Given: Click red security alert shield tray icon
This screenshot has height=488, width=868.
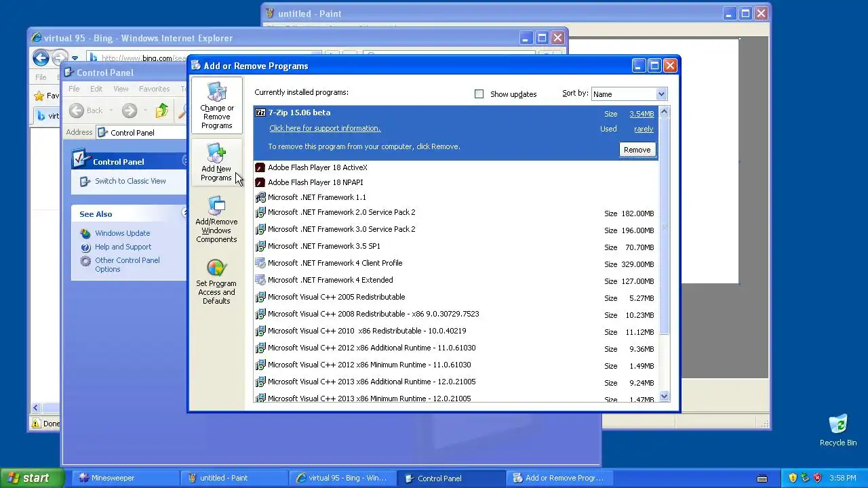Looking at the screenshot, I should [x=817, y=478].
